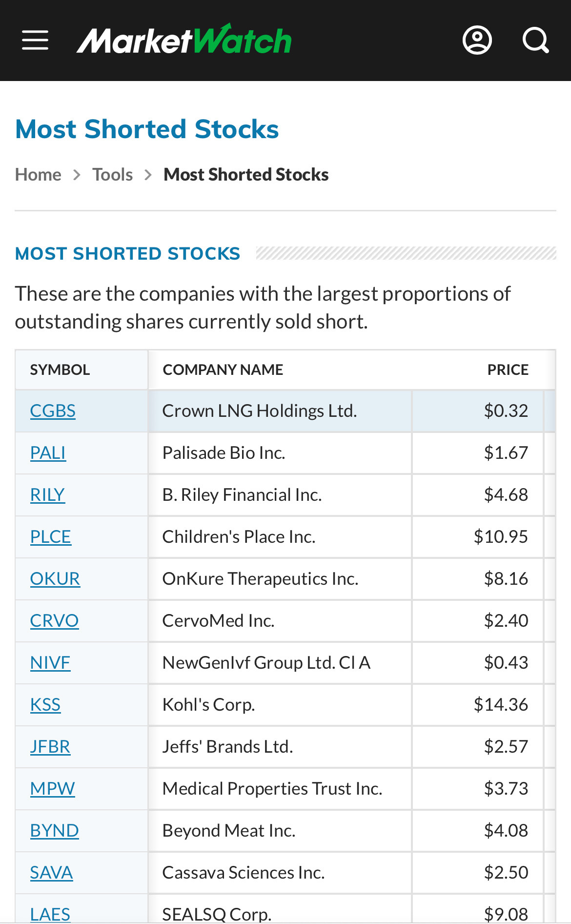Sort by the PRICE column header

[508, 370]
